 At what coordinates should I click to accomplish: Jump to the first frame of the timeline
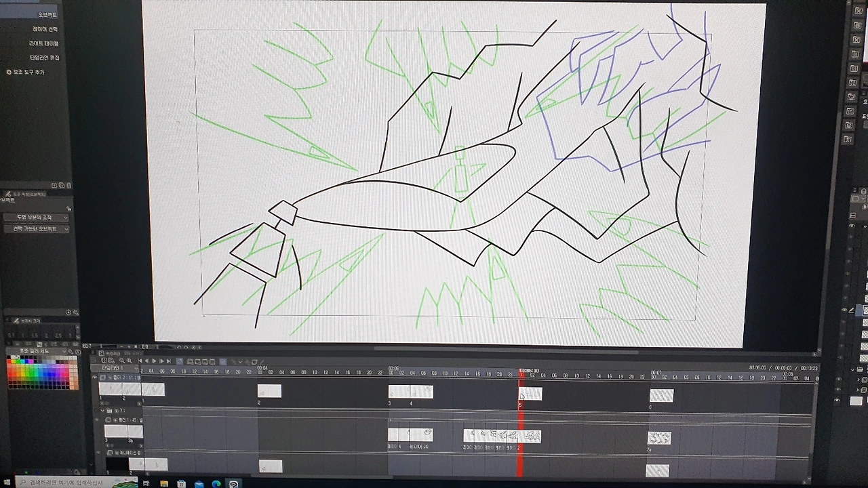coord(139,361)
